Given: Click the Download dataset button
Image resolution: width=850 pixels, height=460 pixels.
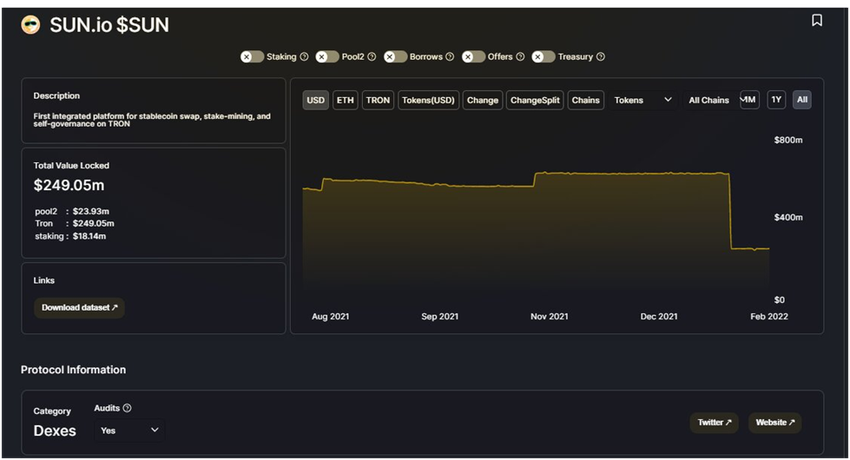Looking at the screenshot, I should tap(79, 308).
